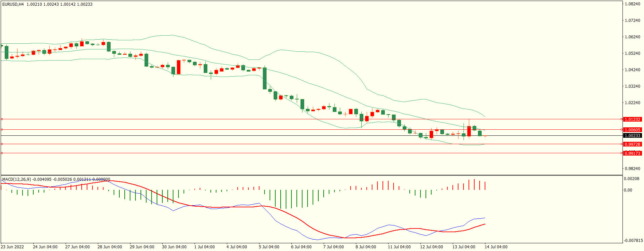
Task: Click the 1.05240 price scale value
Action: [632, 53]
